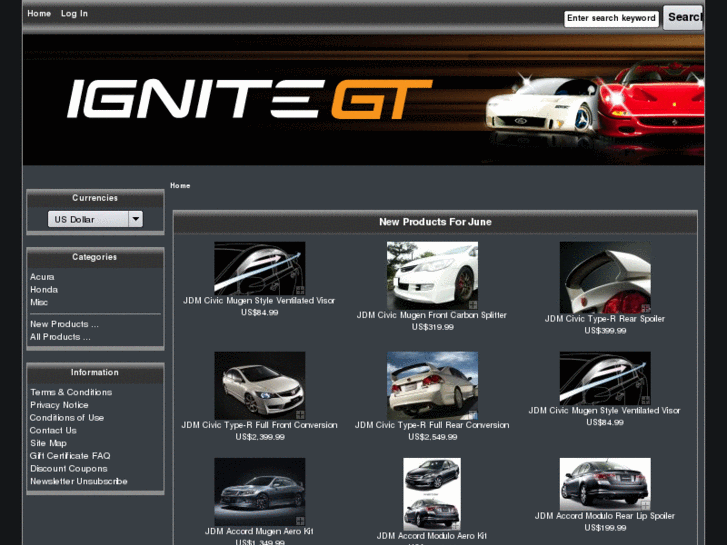This screenshot has height=545, width=727.
Task: Click the Front Carbon Splitter enlarge icon
Action: 473,305
